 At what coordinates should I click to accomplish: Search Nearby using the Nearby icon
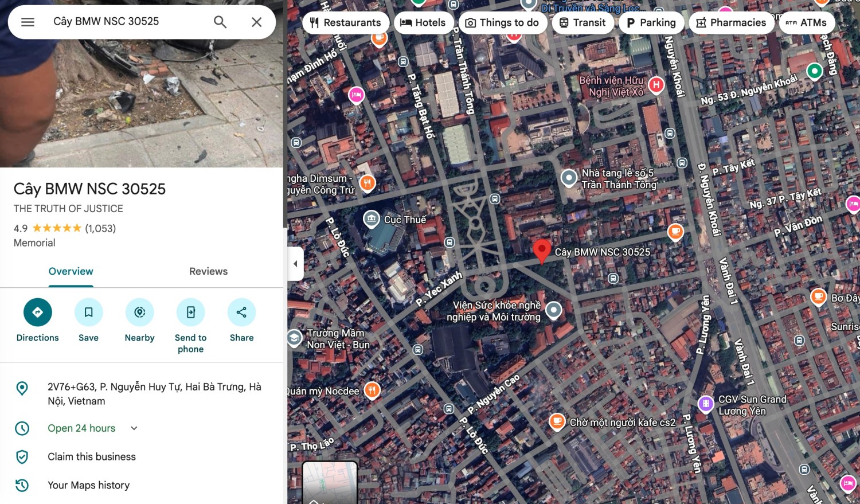140,312
